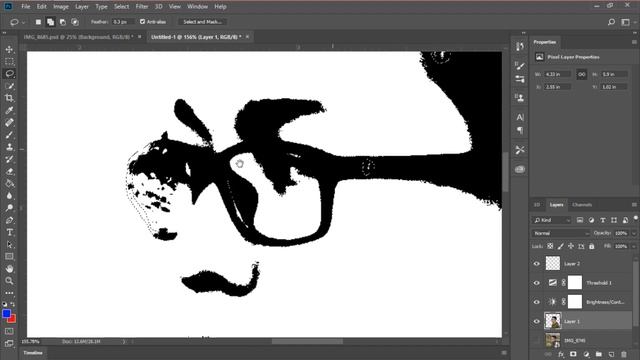Open the Edit Toolbar ellipsis

[9, 293]
